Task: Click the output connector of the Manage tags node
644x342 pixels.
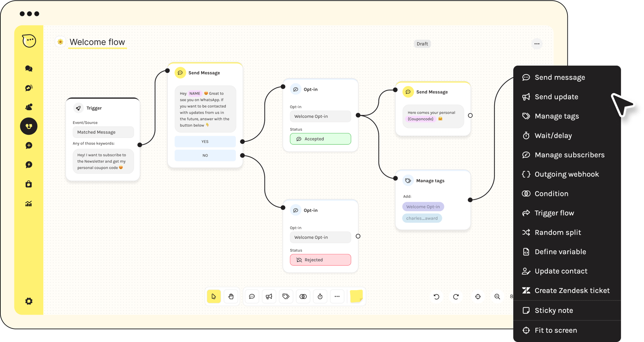Action: click(470, 200)
